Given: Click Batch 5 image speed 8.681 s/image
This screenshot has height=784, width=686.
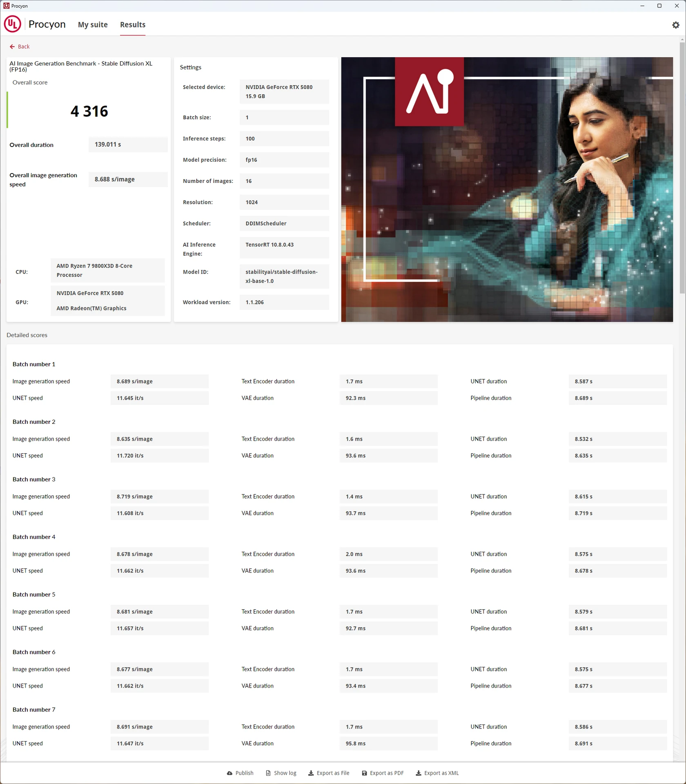Looking at the screenshot, I should click(x=159, y=612).
